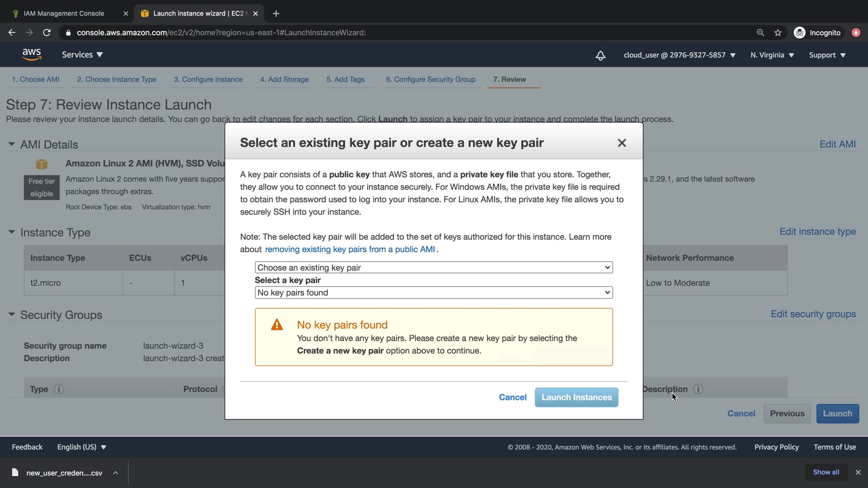Viewport: 868px width, 488px height.
Task: Open the new tab plus icon
Action: tap(276, 14)
